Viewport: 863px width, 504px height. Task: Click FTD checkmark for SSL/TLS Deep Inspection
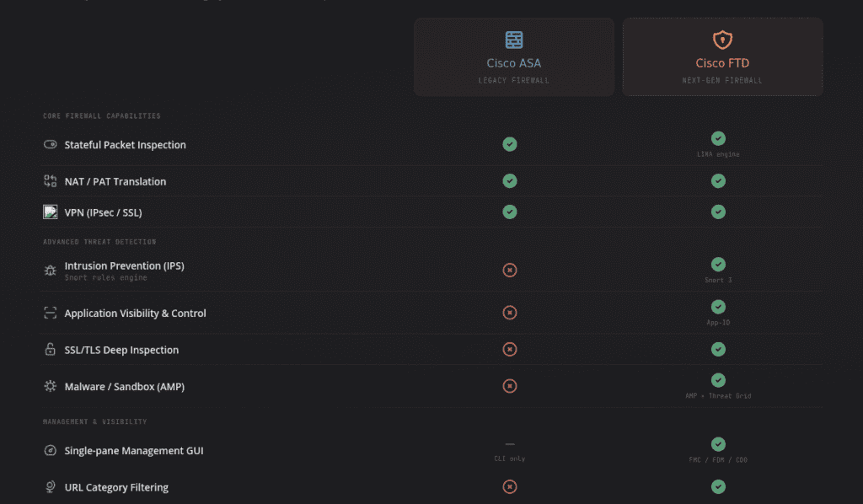pos(718,350)
